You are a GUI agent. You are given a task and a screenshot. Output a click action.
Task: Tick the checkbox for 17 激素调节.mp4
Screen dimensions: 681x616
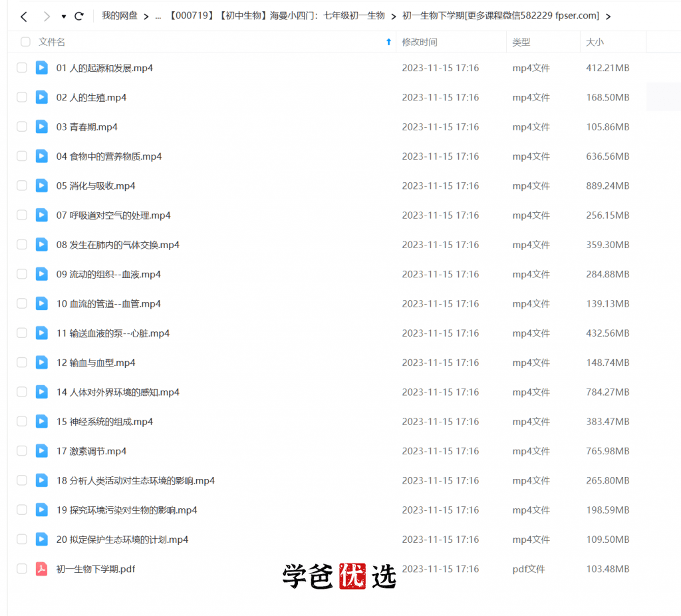point(22,452)
